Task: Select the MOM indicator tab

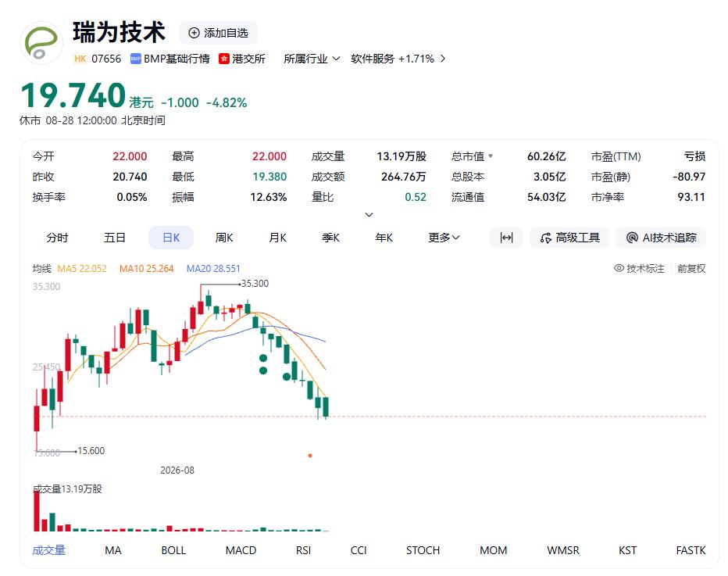Action: [494, 550]
